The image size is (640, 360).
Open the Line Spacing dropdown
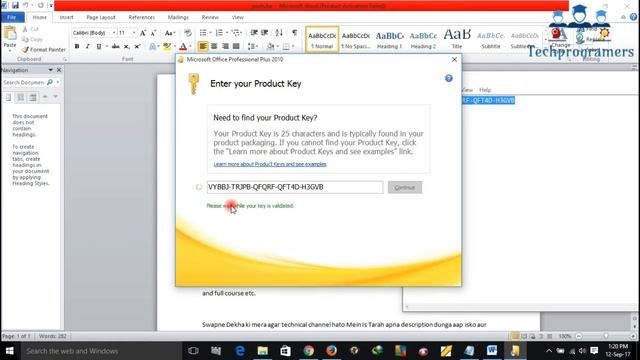pyautogui.click(x=253, y=47)
